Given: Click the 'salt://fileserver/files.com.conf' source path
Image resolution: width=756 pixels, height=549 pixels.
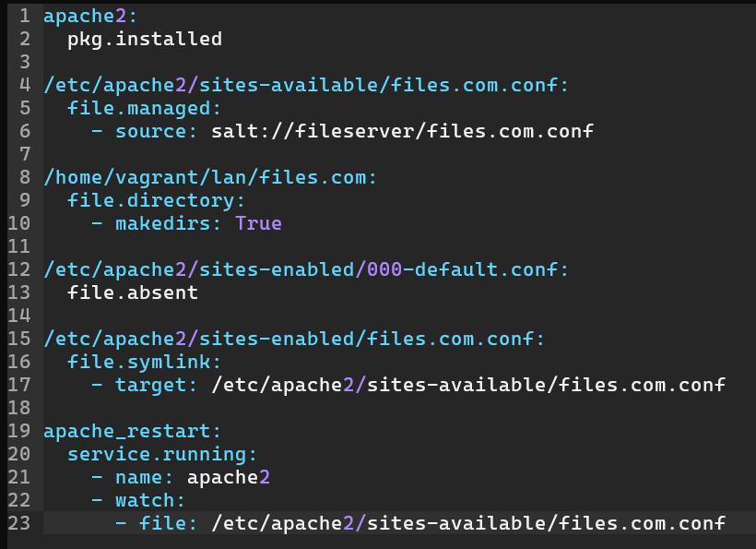Looking at the screenshot, I should pos(402,131).
